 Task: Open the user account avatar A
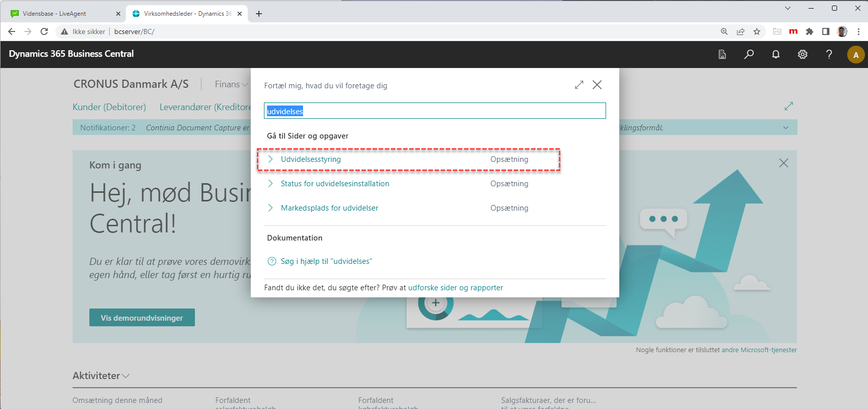[x=856, y=55]
